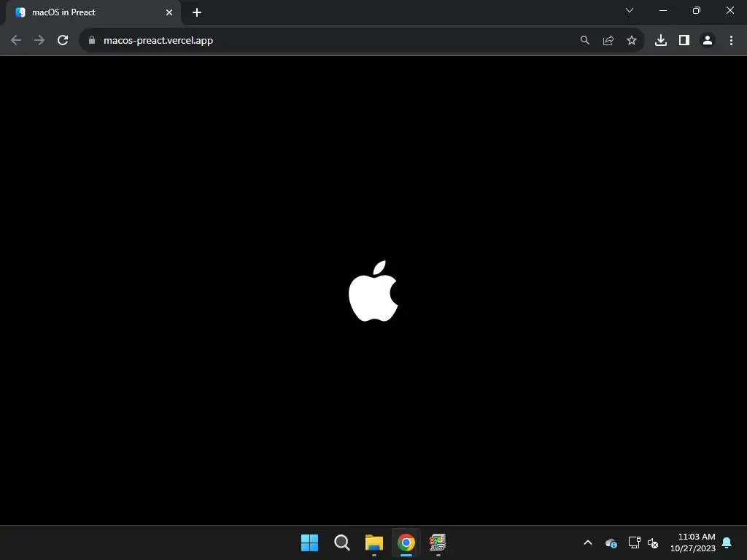Show hidden system tray icons
This screenshot has height=560, width=747.
point(588,542)
